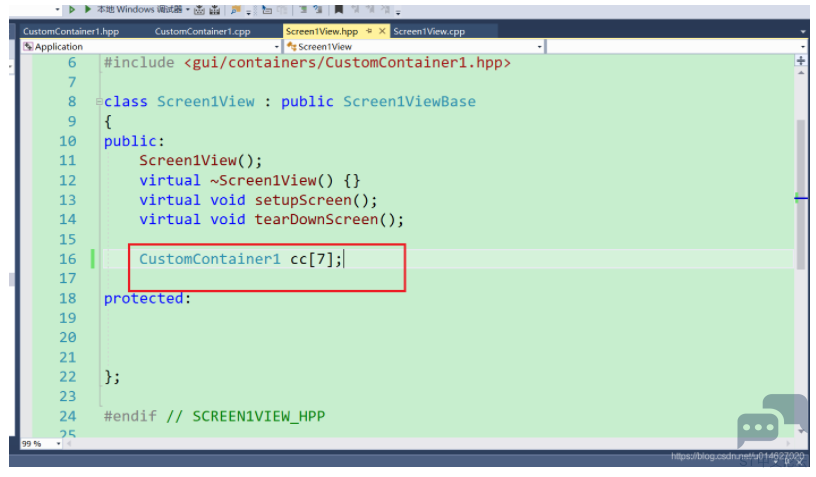Switch to CustomContainer1.cpp tab
The height and width of the screenshot is (477, 816).
point(202,31)
